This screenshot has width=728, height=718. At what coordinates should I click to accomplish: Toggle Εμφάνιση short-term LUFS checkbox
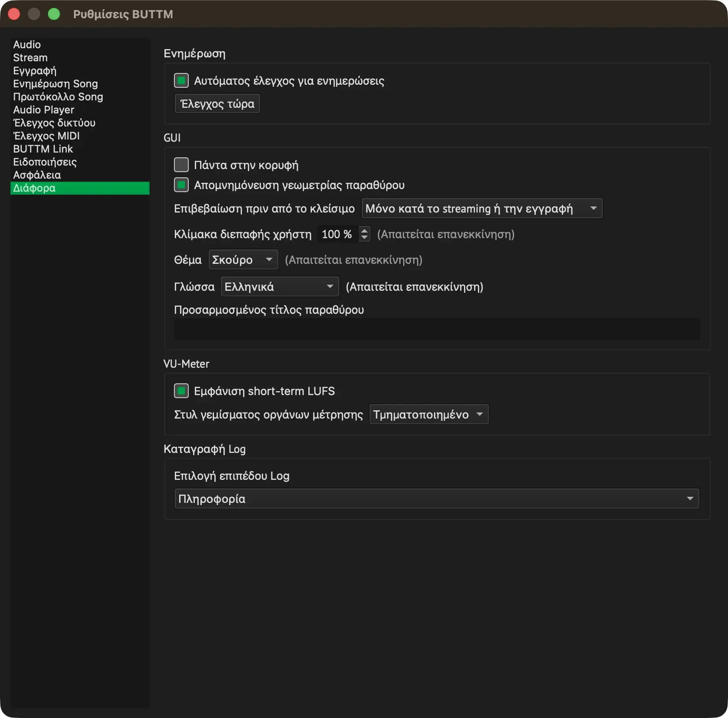181,391
